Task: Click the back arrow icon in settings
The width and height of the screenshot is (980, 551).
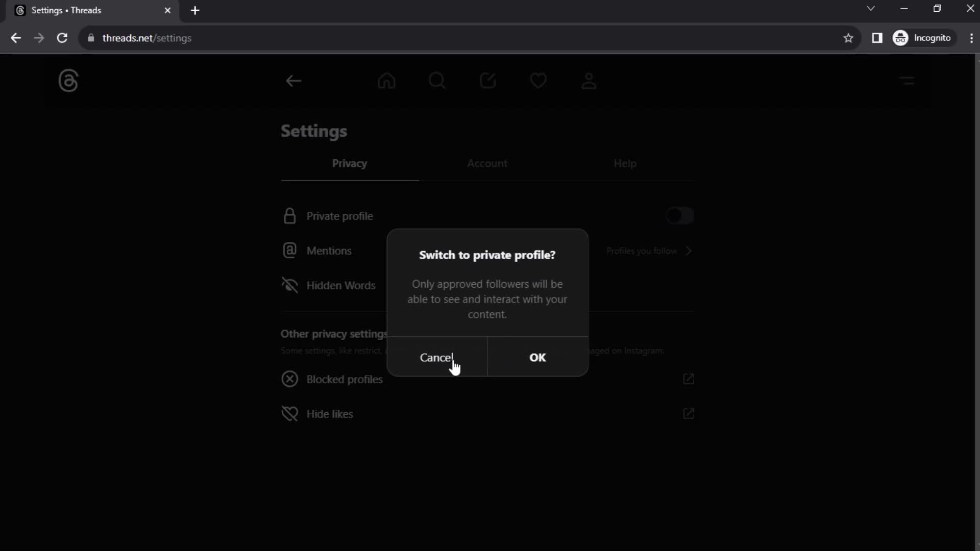Action: tap(294, 81)
